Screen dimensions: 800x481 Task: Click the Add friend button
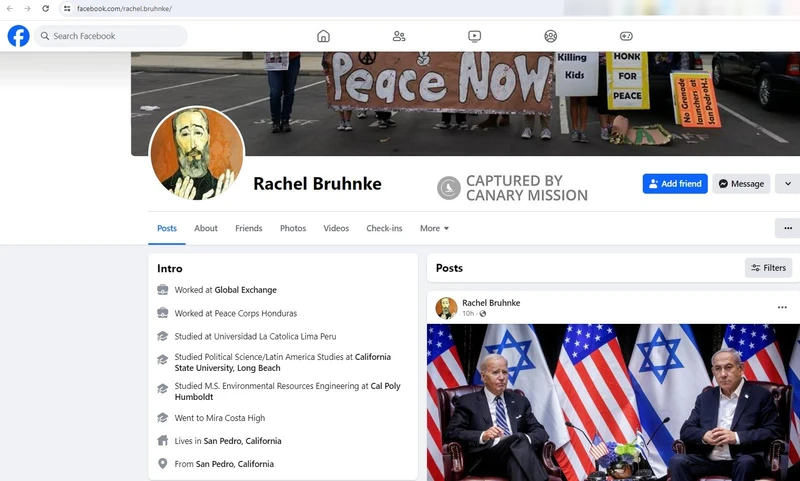click(675, 184)
